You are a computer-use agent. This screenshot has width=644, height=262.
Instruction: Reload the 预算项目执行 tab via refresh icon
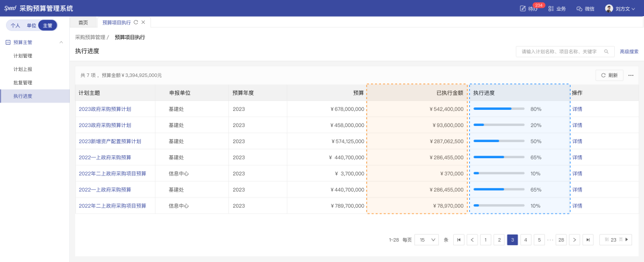(136, 22)
